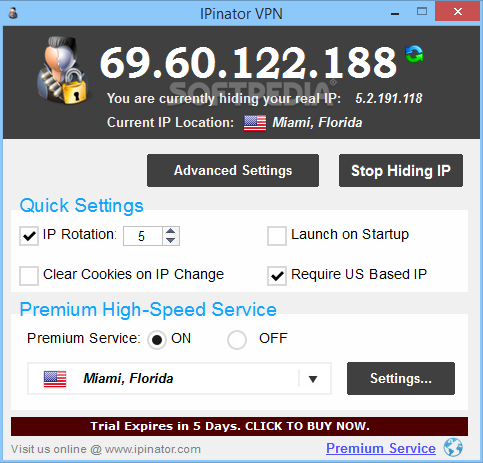Viewport: 483px width, 463px height.
Task: Decrease the IP Rotation value with the down arrow
Action: 171,240
